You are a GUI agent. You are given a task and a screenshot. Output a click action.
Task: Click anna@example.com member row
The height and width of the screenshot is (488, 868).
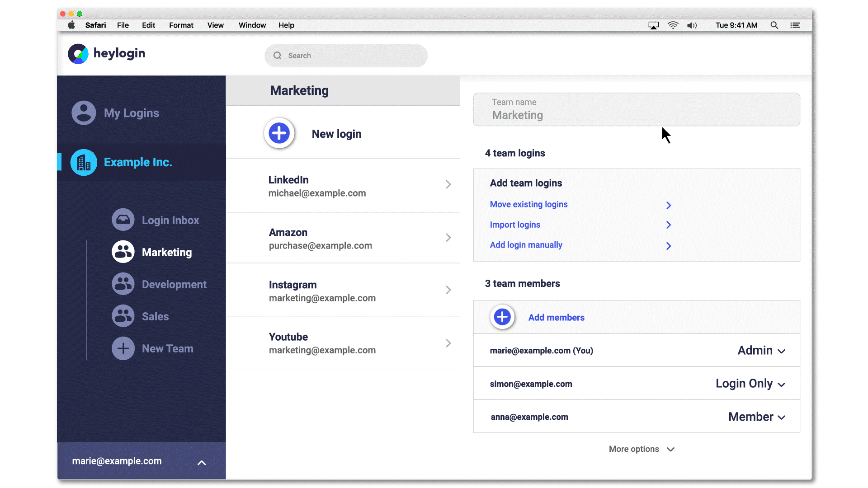[x=637, y=417]
